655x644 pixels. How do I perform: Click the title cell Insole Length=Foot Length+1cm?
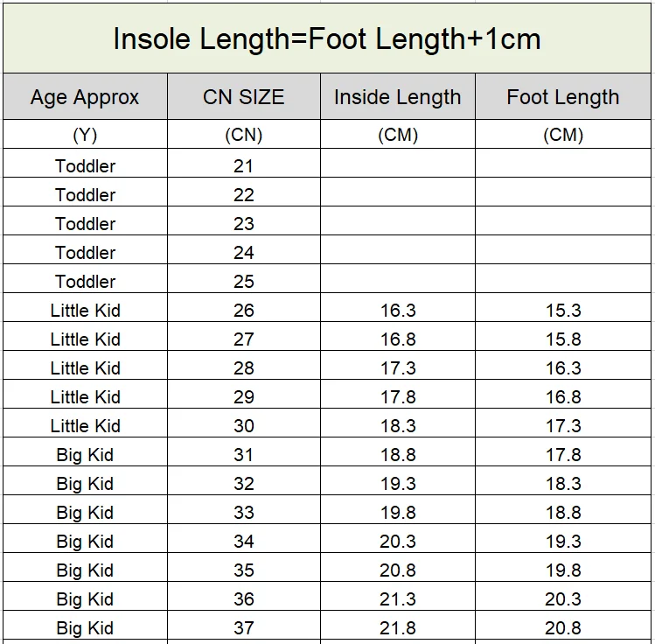click(x=327, y=38)
